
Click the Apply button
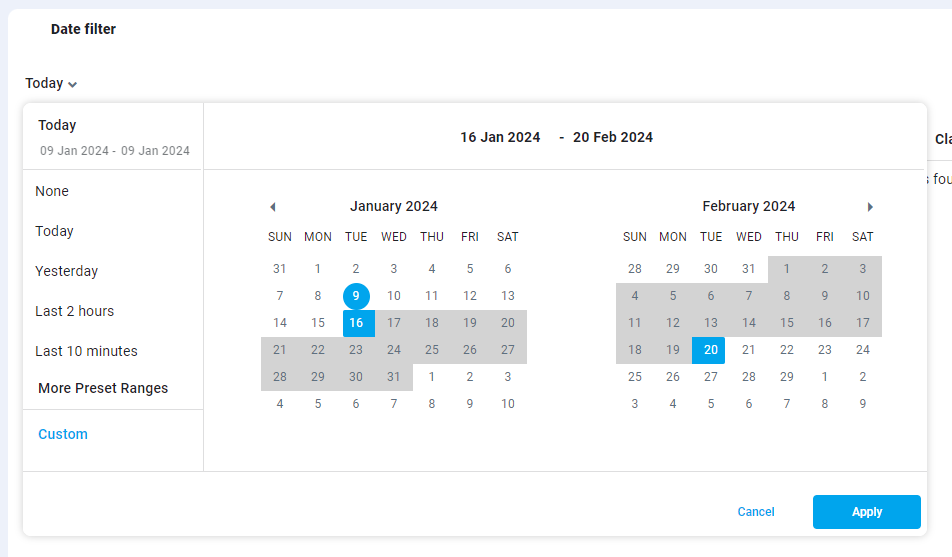click(x=866, y=512)
